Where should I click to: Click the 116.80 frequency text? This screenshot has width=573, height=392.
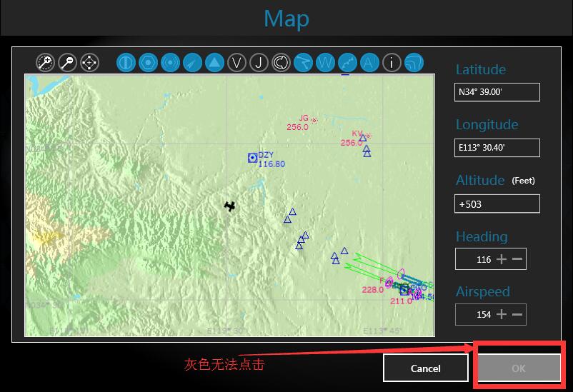271,164
